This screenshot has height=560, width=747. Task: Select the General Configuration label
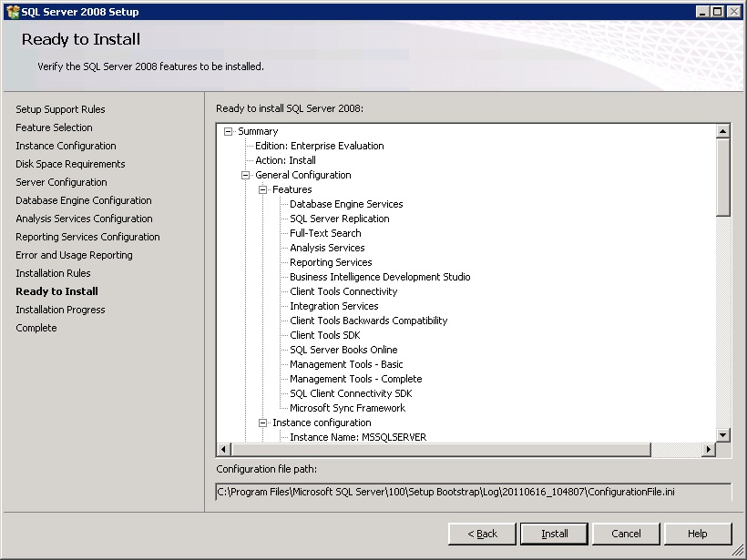303,175
